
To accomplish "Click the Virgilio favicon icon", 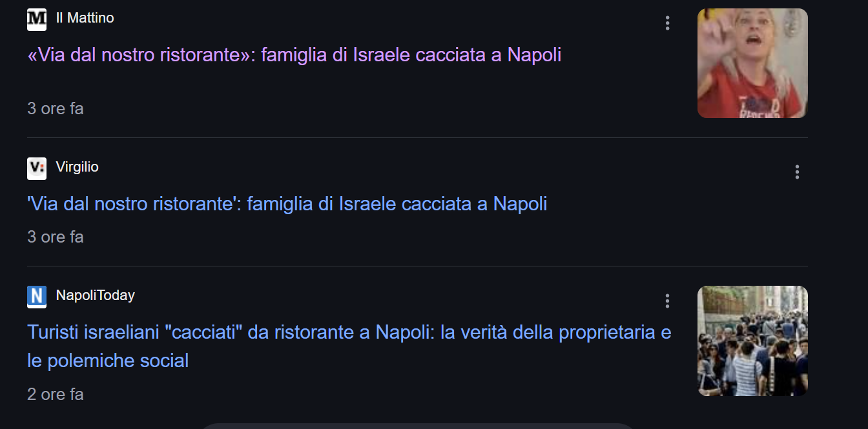I will (37, 168).
